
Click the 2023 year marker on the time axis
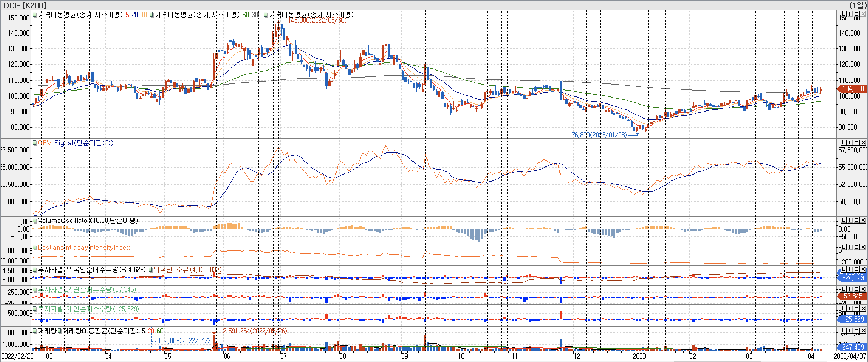[639, 356]
